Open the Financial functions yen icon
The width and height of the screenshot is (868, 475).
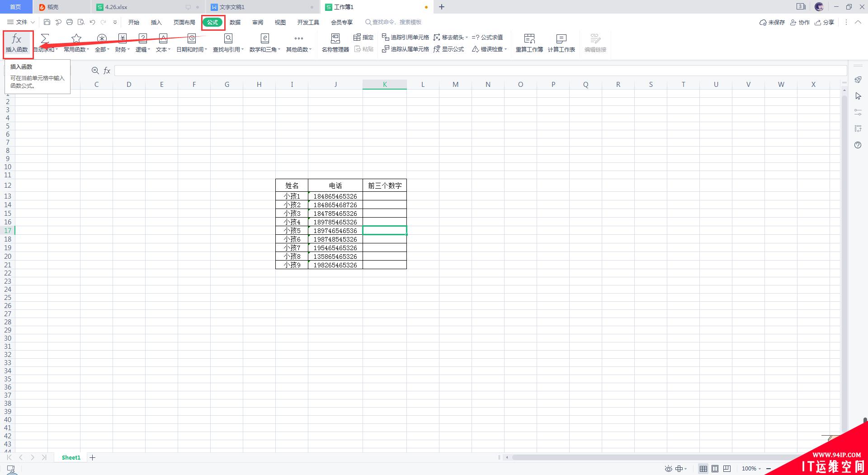click(122, 38)
